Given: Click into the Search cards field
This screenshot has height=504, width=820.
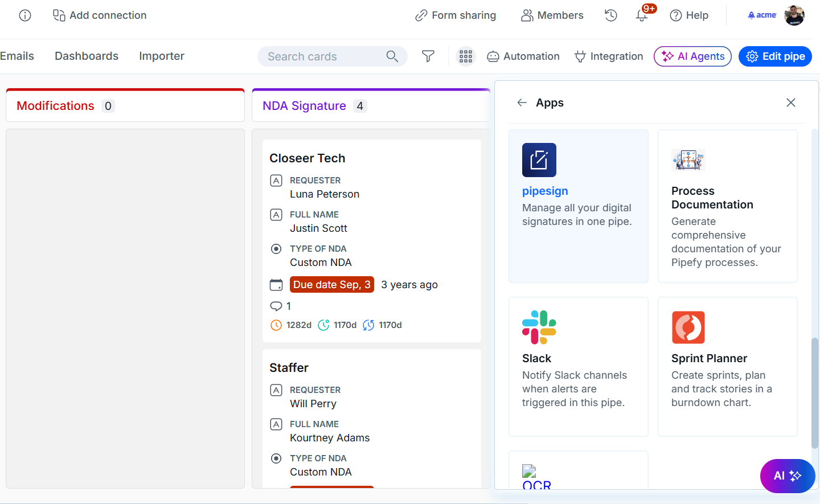Looking at the screenshot, I should 325,56.
